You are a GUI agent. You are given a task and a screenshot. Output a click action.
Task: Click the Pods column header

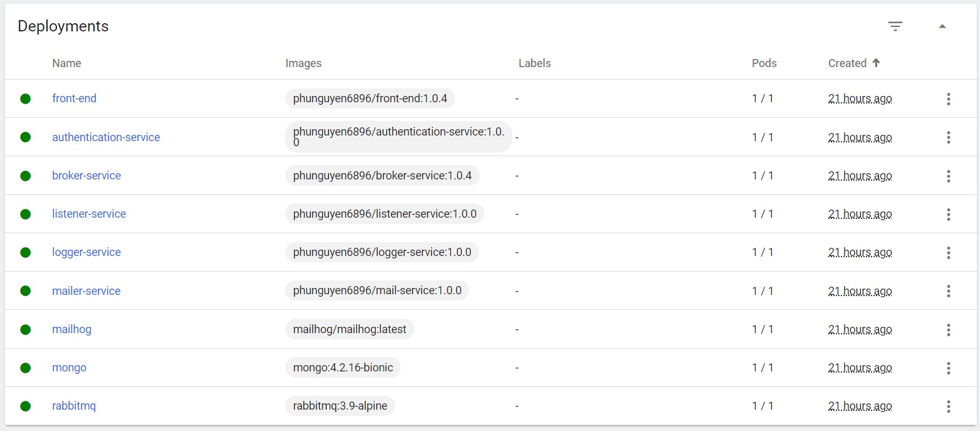764,63
